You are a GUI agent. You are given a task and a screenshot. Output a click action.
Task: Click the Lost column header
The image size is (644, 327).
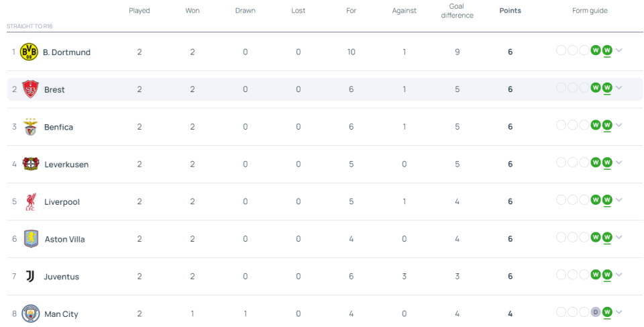tap(298, 11)
